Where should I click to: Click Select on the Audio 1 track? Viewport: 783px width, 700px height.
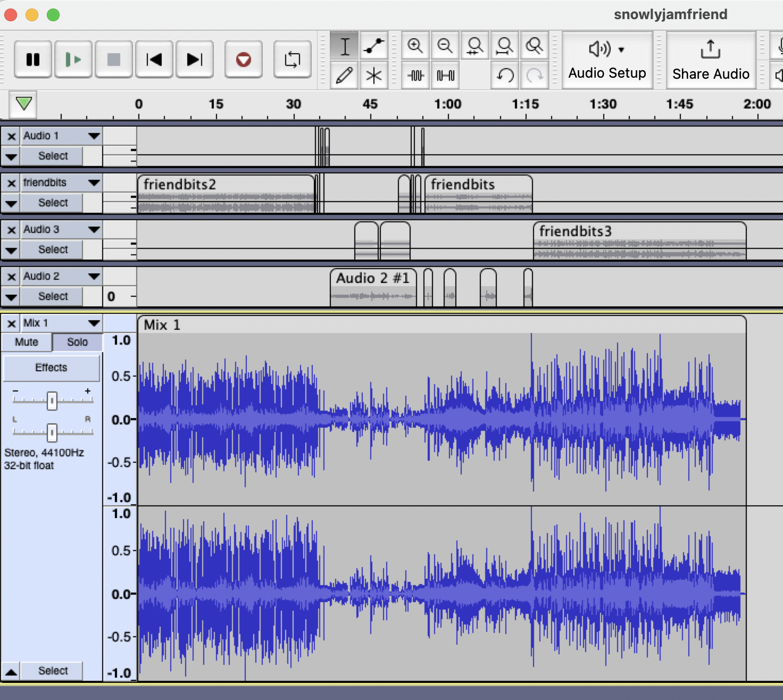click(x=53, y=156)
